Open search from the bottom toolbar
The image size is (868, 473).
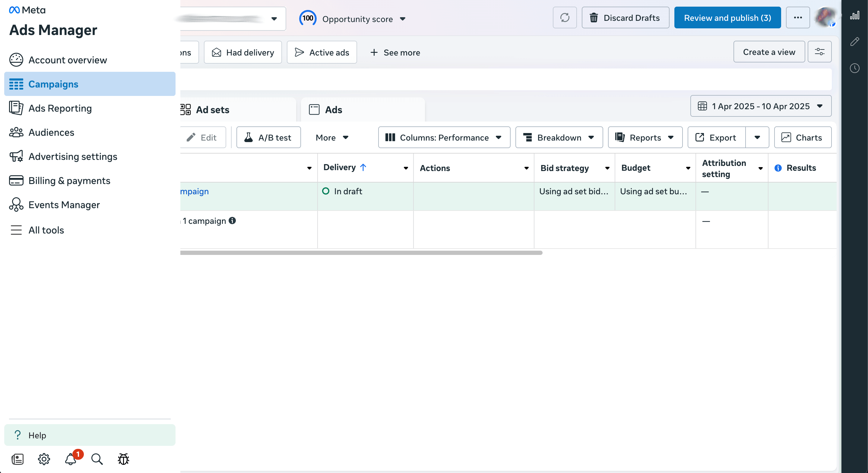tap(97, 459)
